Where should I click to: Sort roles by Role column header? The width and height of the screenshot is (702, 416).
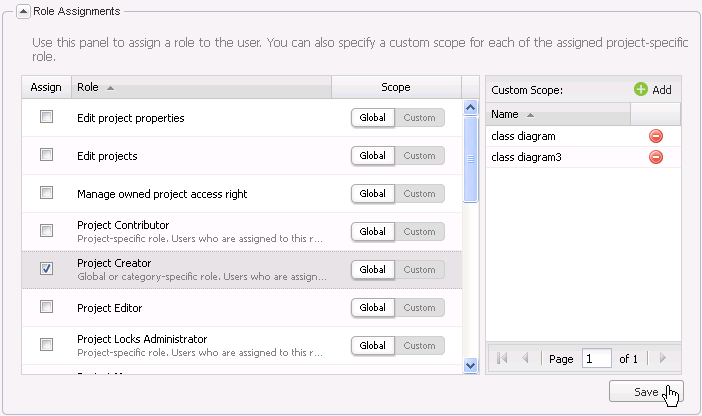click(x=200, y=87)
